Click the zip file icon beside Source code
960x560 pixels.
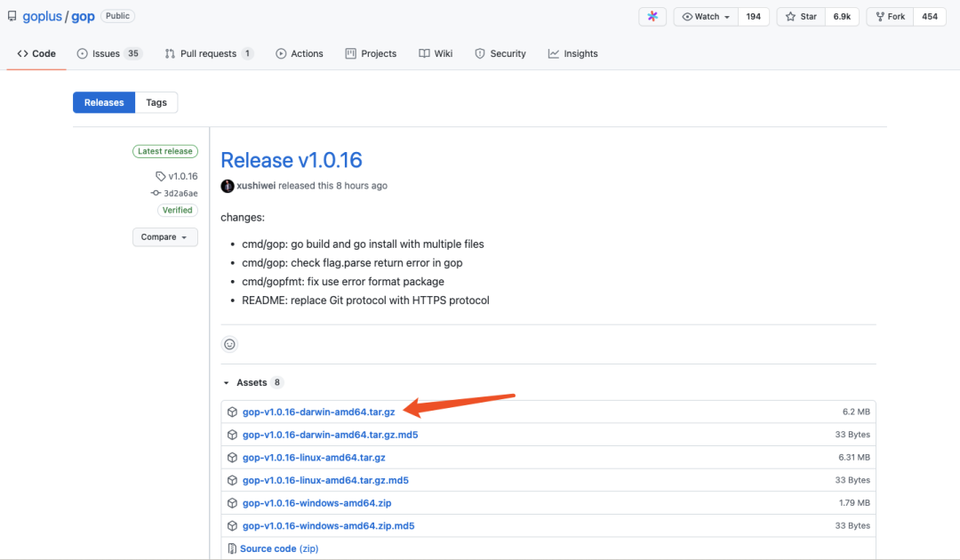(232, 549)
